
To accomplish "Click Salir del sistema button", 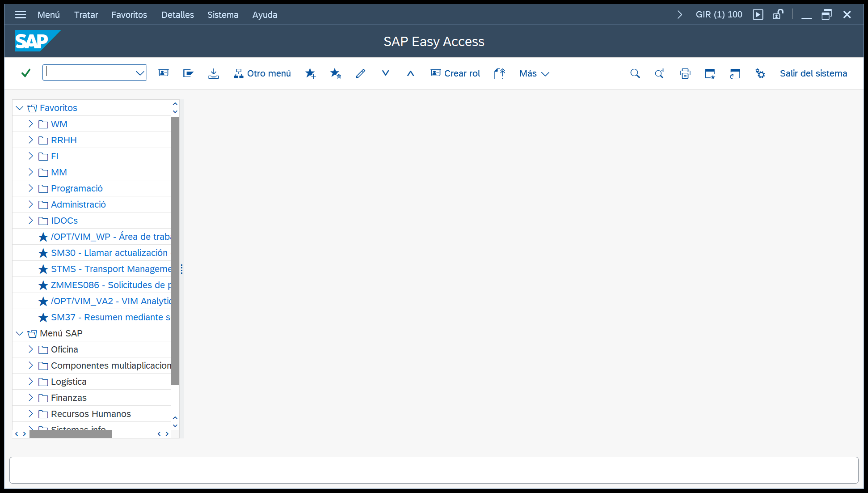I will tap(813, 73).
